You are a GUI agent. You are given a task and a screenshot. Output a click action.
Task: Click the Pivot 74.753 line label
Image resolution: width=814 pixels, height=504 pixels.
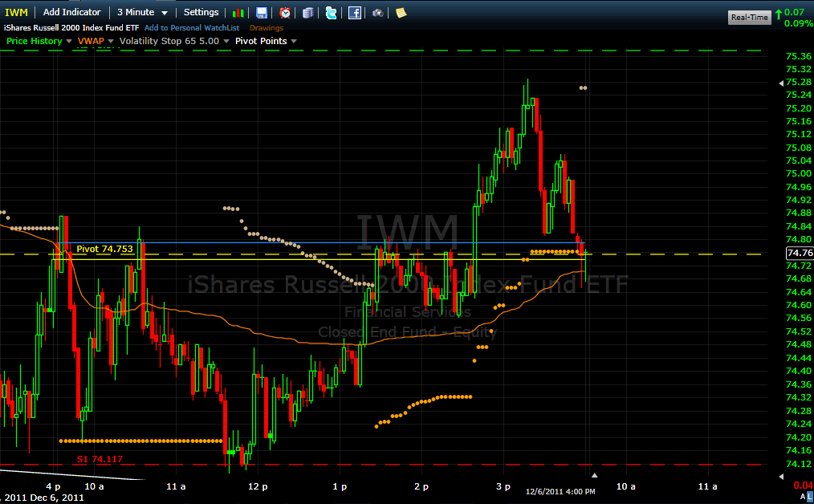point(105,249)
